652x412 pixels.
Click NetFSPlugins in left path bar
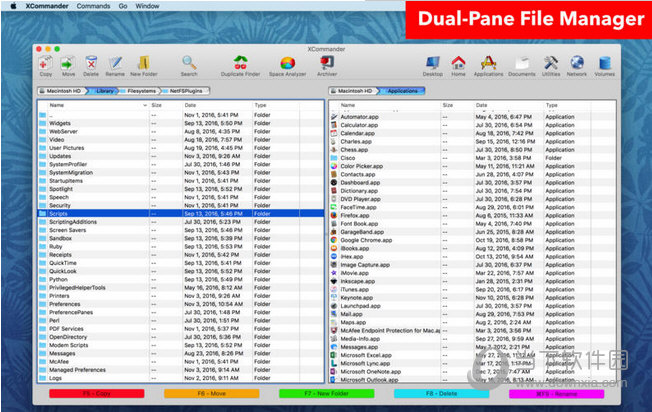[x=185, y=91]
